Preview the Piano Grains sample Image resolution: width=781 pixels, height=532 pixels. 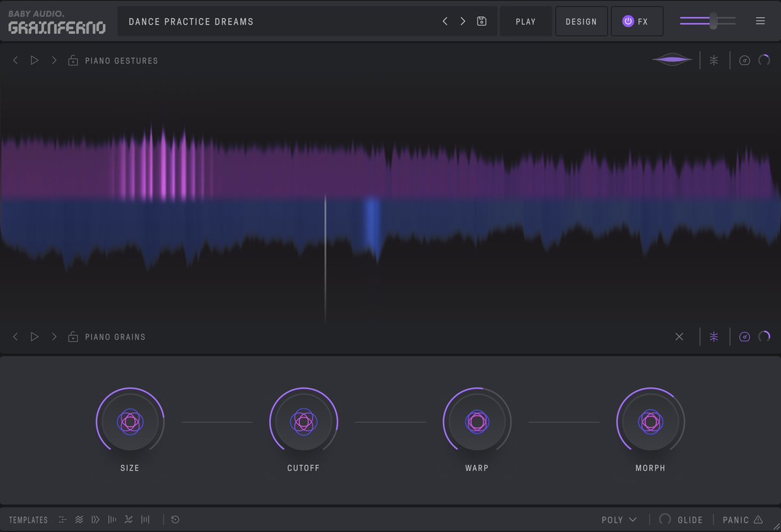tap(35, 337)
